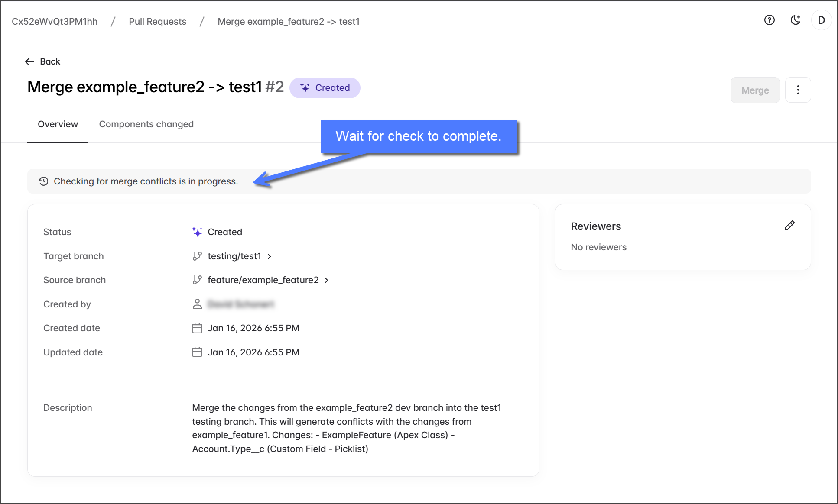The image size is (838, 504).
Task: Click the created-by user person icon
Action: (197, 304)
